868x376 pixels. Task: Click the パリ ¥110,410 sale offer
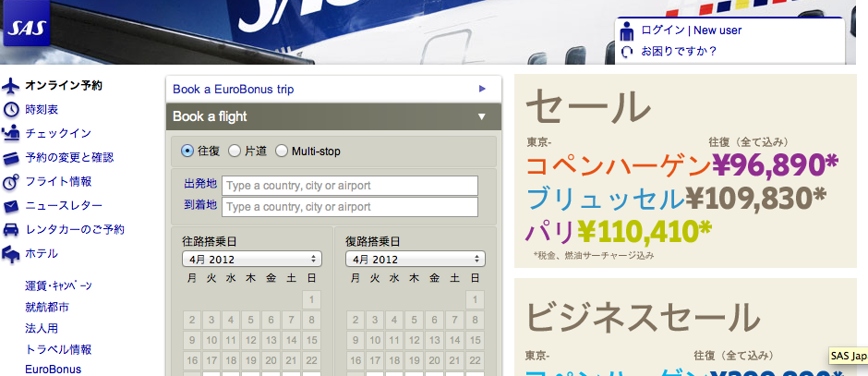618,232
